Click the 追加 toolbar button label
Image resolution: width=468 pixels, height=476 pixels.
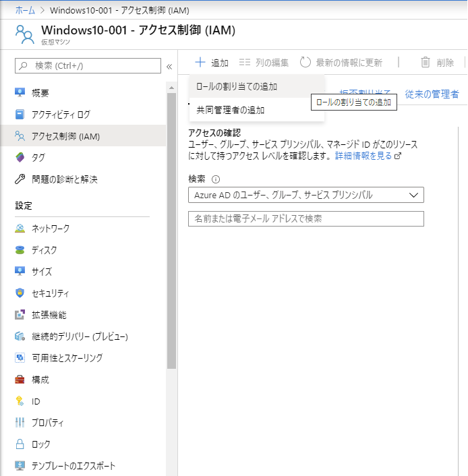220,63
